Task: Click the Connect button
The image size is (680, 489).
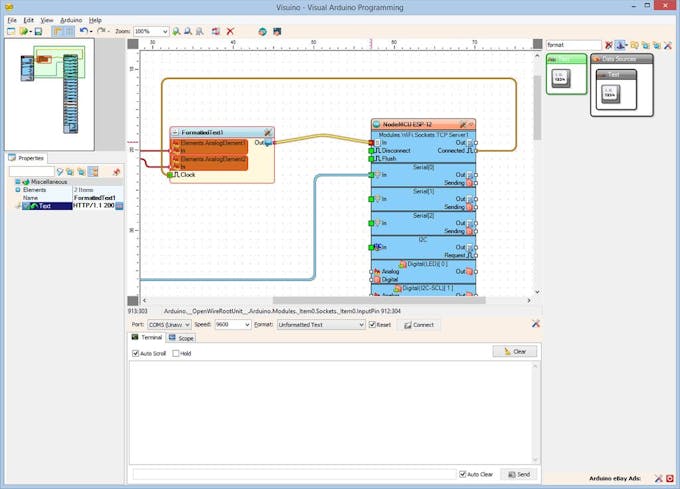Action: click(417, 325)
